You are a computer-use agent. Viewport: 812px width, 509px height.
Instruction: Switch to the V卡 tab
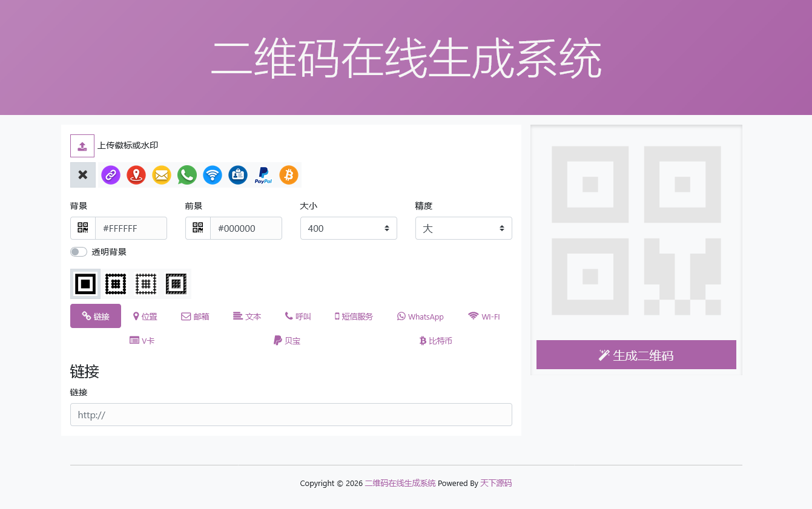tap(142, 340)
